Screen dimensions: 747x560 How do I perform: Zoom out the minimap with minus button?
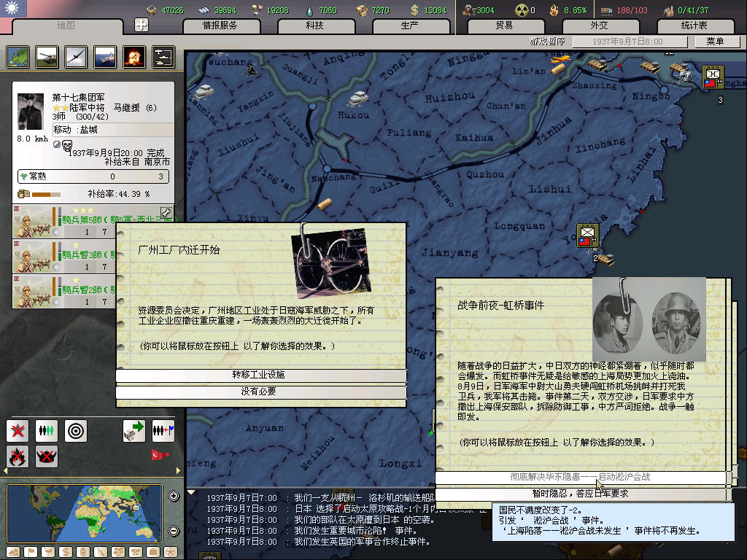[174, 531]
